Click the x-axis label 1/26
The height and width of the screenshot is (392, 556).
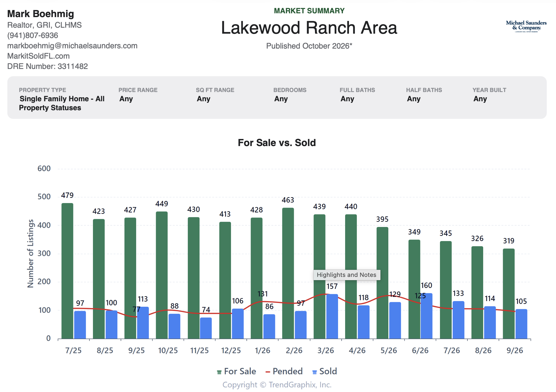tap(263, 350)
